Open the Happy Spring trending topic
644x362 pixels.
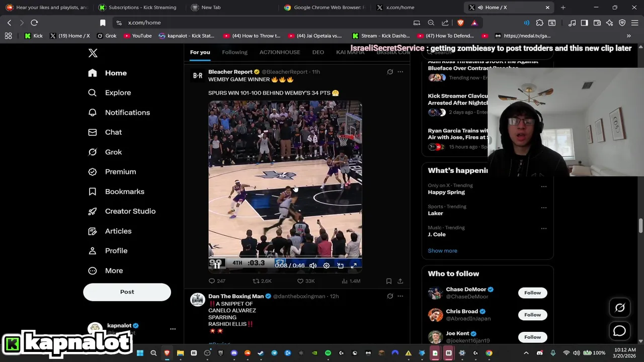(446, 192)
